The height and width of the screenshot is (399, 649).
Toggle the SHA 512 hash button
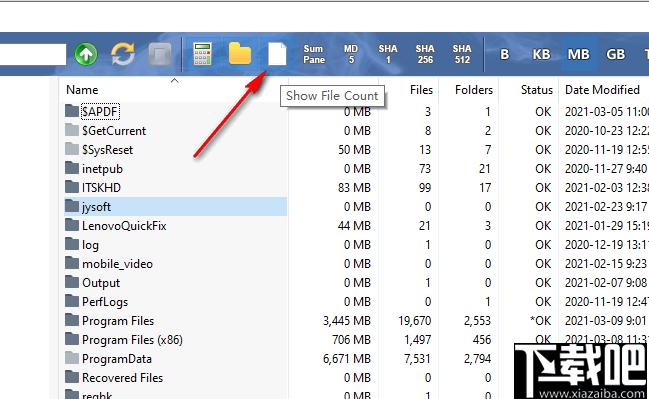tap(462, 54)
